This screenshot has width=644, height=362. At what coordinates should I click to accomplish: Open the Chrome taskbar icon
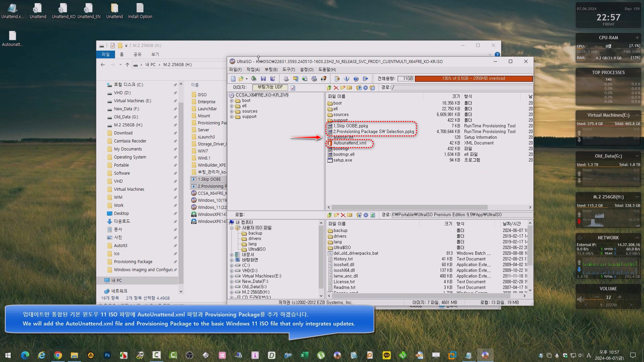58,355
